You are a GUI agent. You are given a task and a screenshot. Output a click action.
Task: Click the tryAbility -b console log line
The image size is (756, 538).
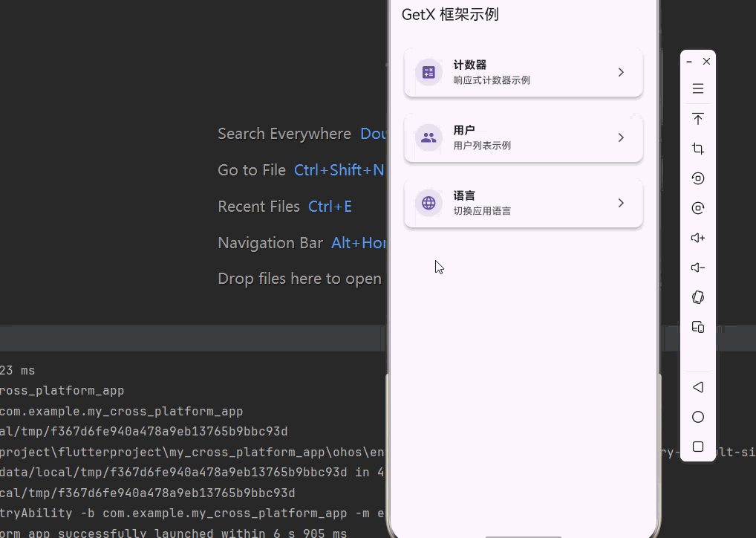tap(192, 513)
